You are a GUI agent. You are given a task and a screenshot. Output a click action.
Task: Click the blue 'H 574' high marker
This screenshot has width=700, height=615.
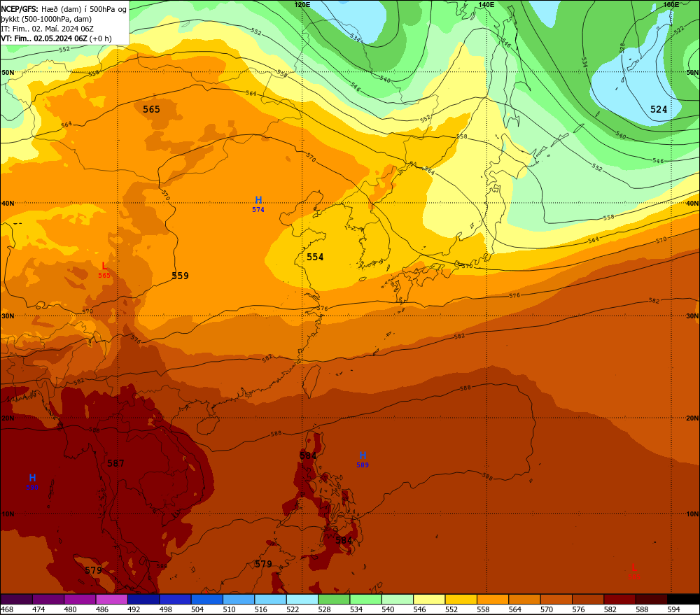(258, 204)
